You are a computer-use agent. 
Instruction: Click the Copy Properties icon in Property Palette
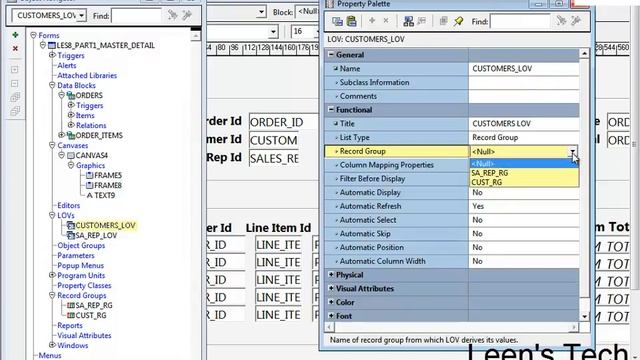tap(337, 21)
